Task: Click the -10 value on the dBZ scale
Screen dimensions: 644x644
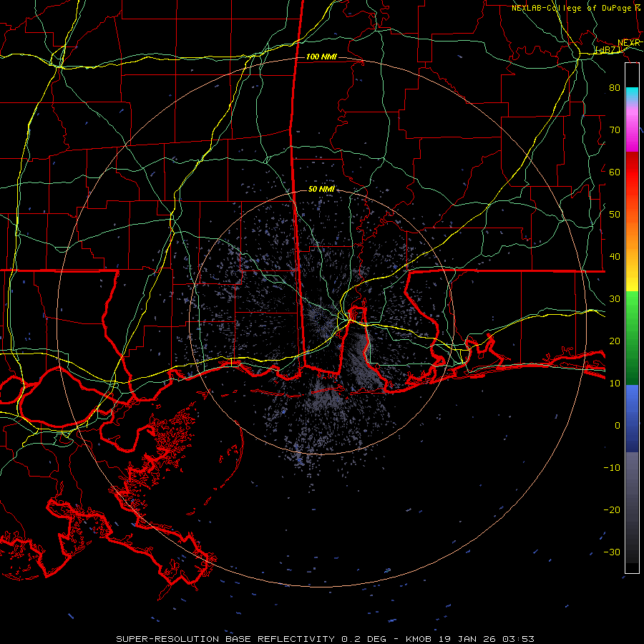Action: pyautogui.click(x=612, y=467)
